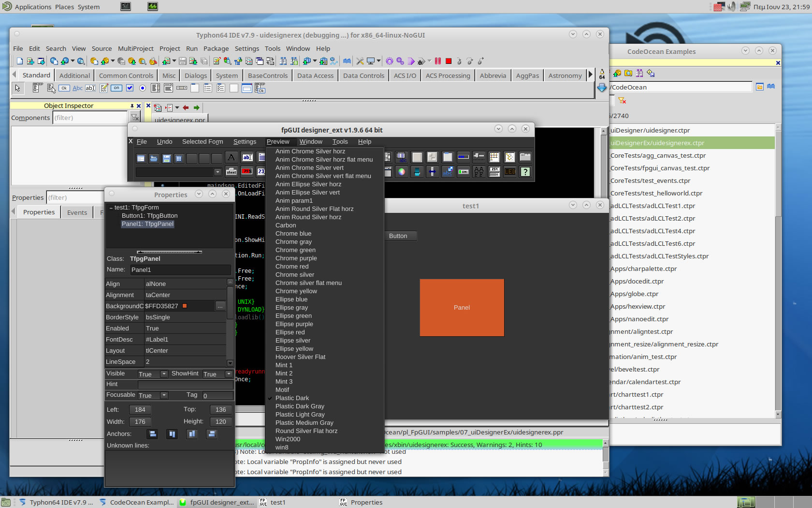Click the grid icon in fpGUI designer toolbar
The height and width of the screenshot is (508, 812).
[x=179, y=158]
